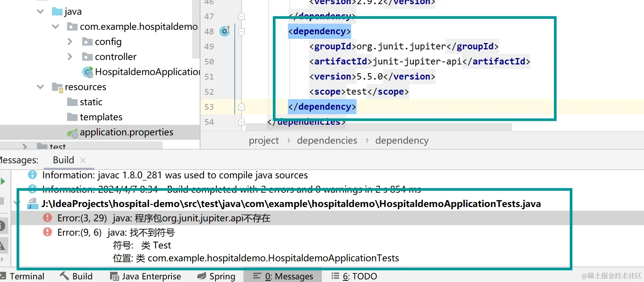Toggle the fold marker on line 48
Viewport: 644px width, 282px height.
point(242,31)
